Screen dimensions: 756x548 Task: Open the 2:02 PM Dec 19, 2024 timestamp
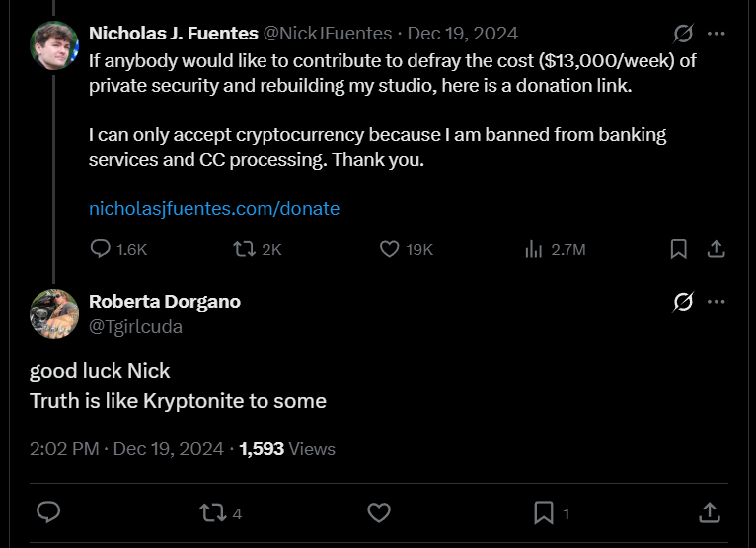tap(126, 449)
